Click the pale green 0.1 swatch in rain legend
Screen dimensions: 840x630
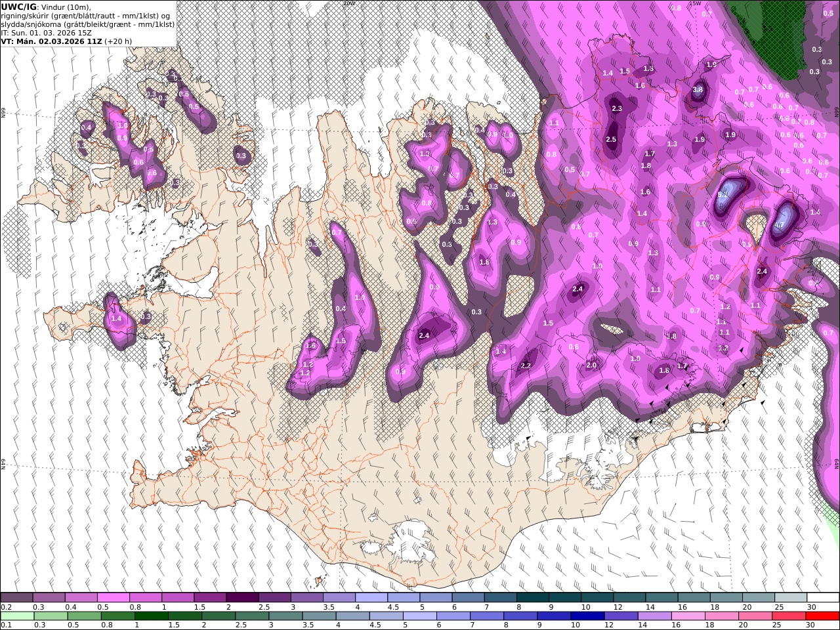tap(17, 616)
